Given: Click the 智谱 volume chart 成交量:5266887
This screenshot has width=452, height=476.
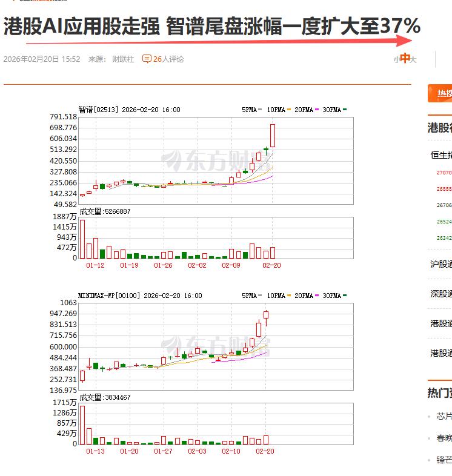Looking at the screenshot, I should (x=216, y=238).
